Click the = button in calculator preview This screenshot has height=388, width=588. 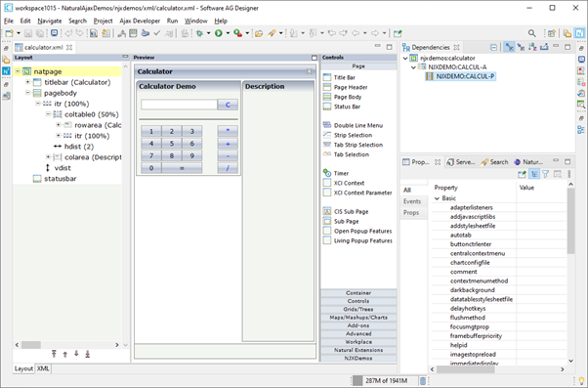(x=182, y=168)
